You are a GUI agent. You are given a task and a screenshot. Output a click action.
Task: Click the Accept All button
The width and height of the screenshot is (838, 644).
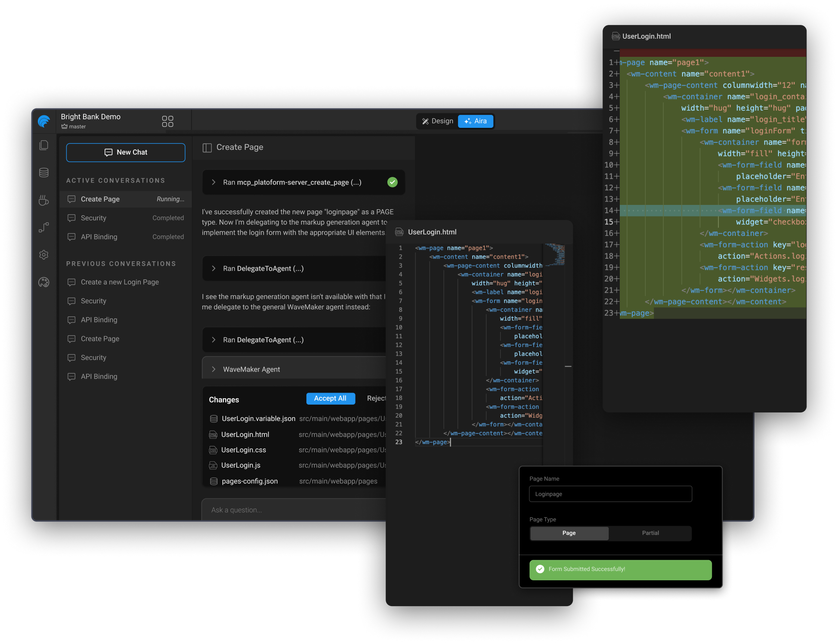coord(331,399)
